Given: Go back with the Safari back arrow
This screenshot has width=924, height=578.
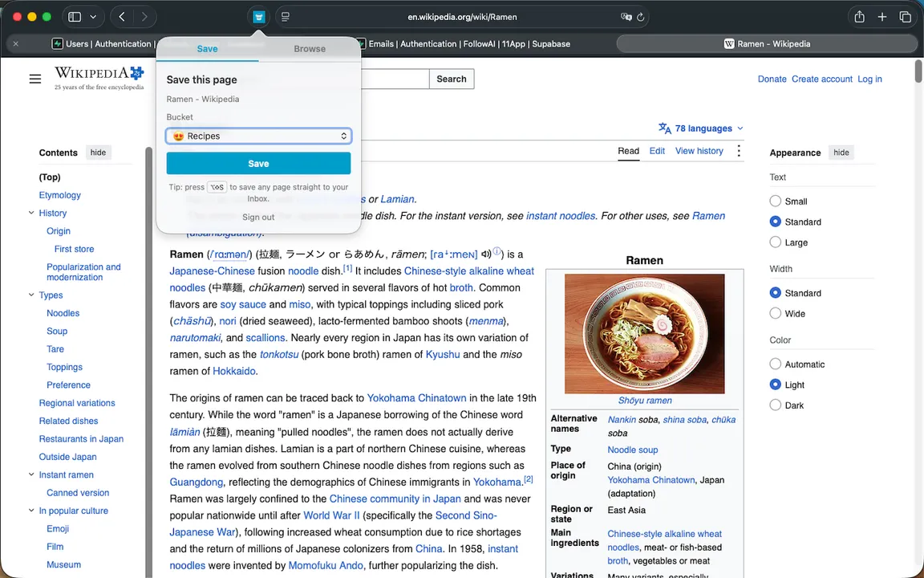Looking at the screenshot, I should pyautogui.click(x=122, y=17).
